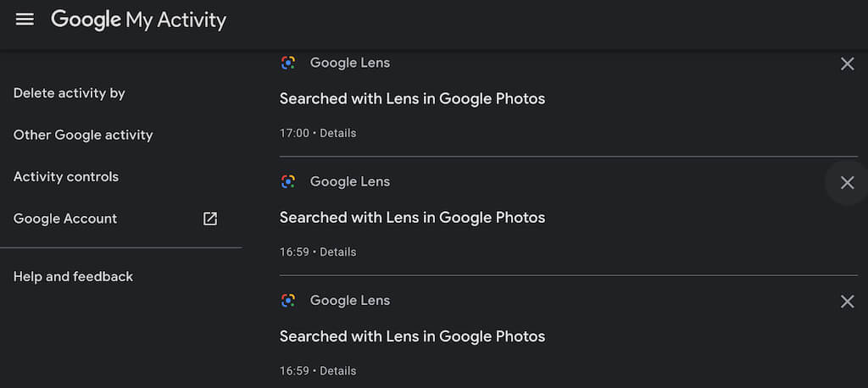View Details of the 17:00 activity
This screenshot has width=868, height=388.
[x=338, y=133]
